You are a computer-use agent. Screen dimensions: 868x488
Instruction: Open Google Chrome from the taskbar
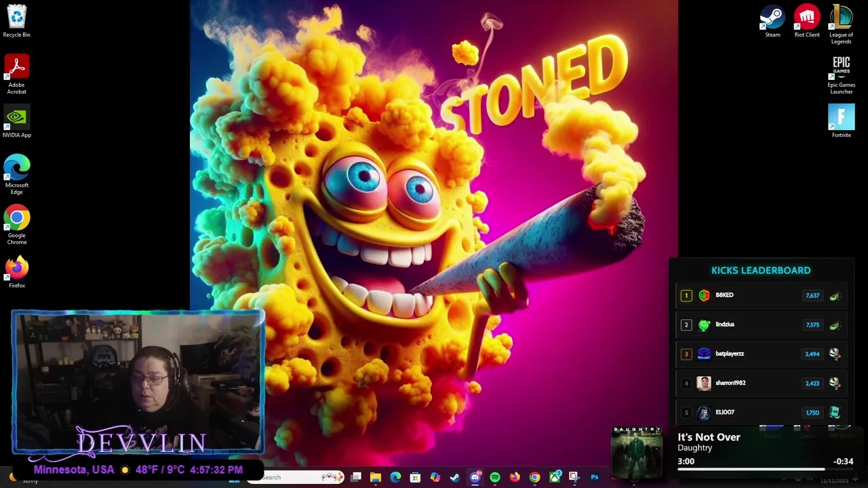534,477
